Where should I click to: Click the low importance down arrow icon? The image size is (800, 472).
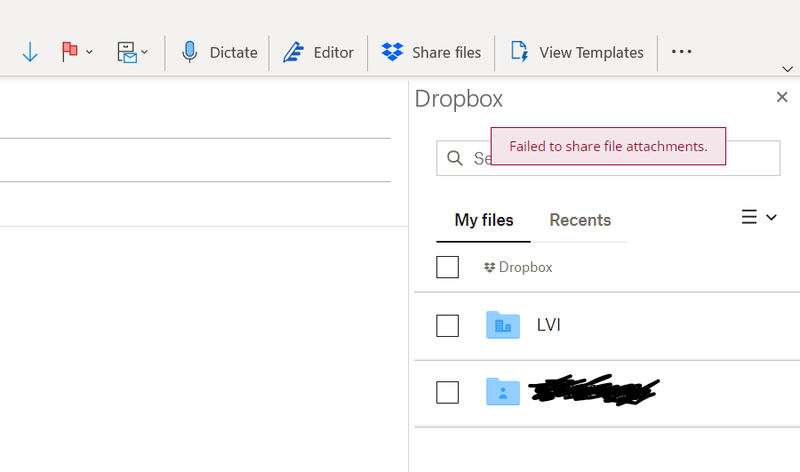click(30, 52)
